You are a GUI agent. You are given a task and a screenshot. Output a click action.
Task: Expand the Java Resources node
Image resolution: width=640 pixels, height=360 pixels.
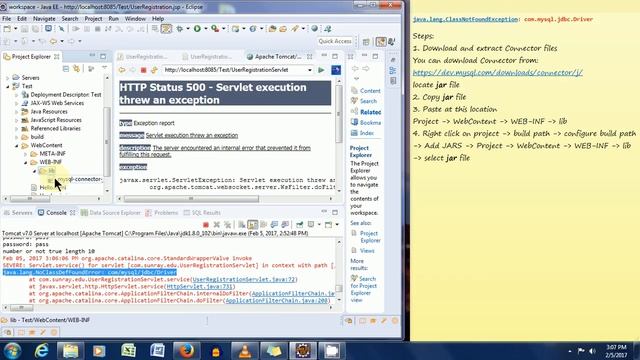[x=17, y=111]
